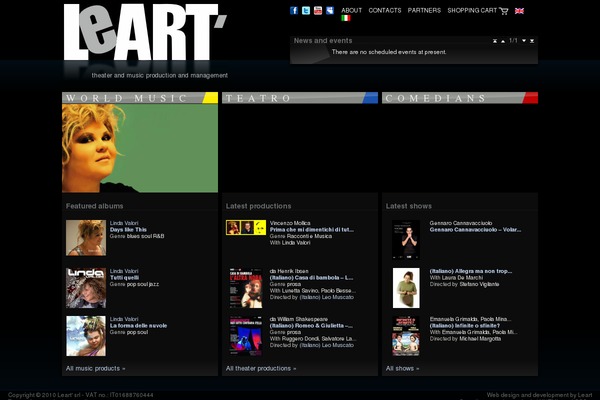
Task: Open Romeo & Giulietta poster thumbnail
Action: point(246,336)
